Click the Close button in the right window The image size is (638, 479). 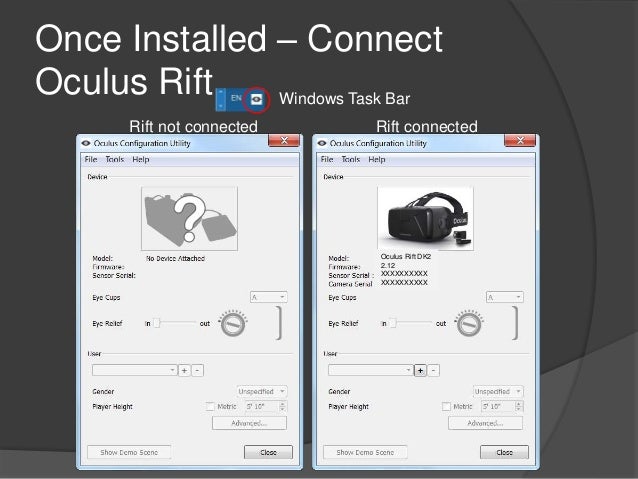(504, 452)
